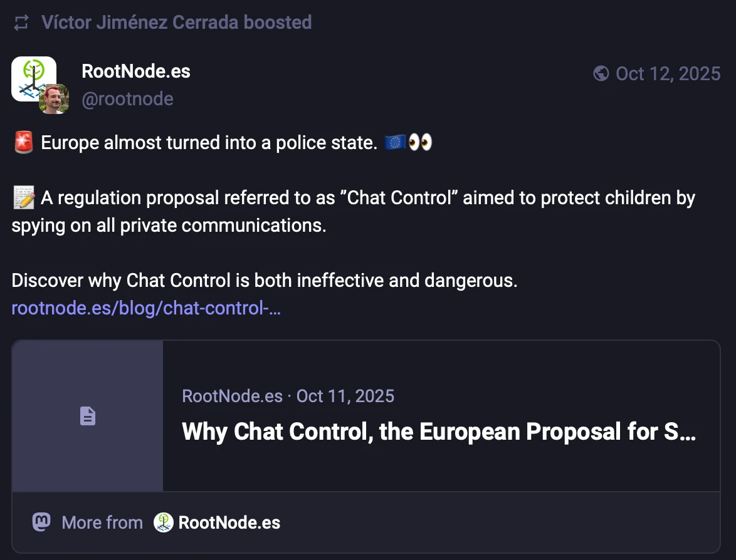Click the small booster avatar overlay photo

(x=54, y=99)
